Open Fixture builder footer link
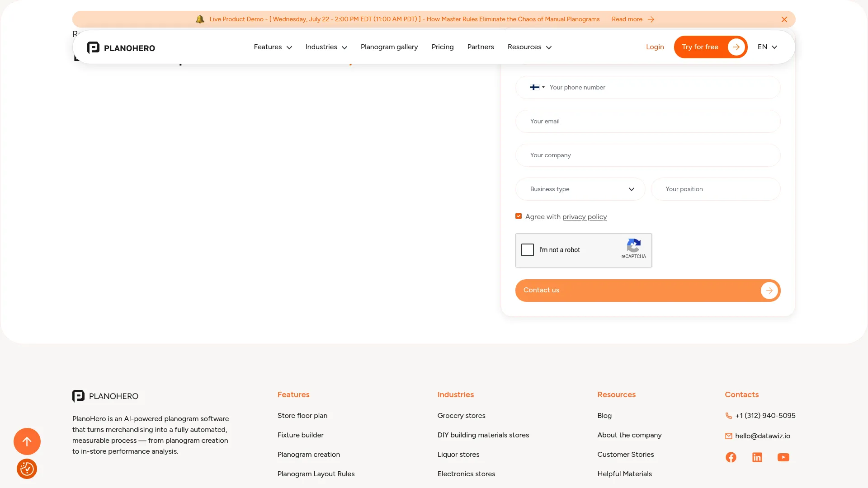 [301, 435]
